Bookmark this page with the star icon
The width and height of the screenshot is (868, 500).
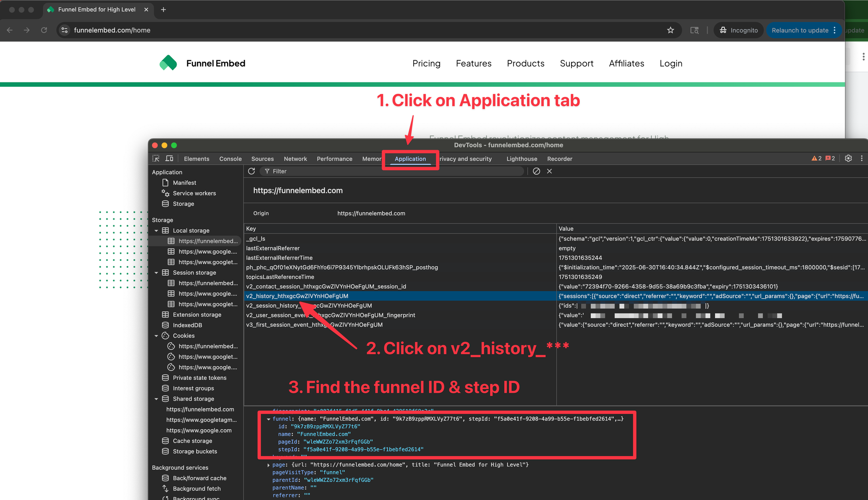(671, 30)
